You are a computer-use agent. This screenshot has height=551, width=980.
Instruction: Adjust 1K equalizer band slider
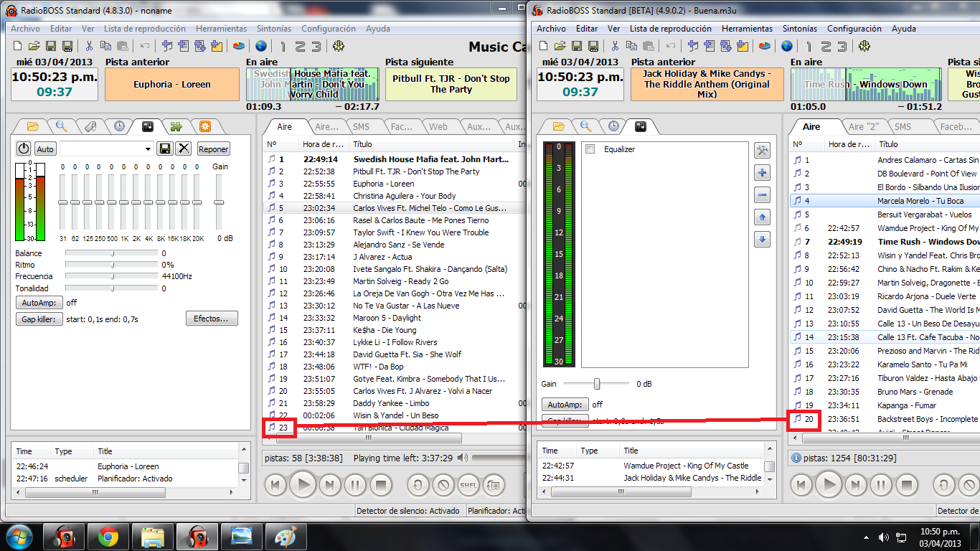pyautogui.click(x=124, y=203)
